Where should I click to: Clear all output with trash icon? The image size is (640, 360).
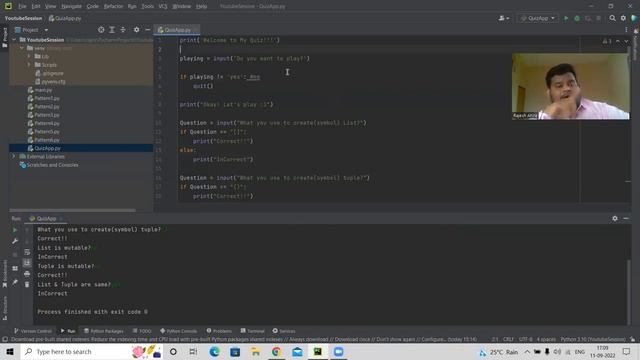(27, 284)
